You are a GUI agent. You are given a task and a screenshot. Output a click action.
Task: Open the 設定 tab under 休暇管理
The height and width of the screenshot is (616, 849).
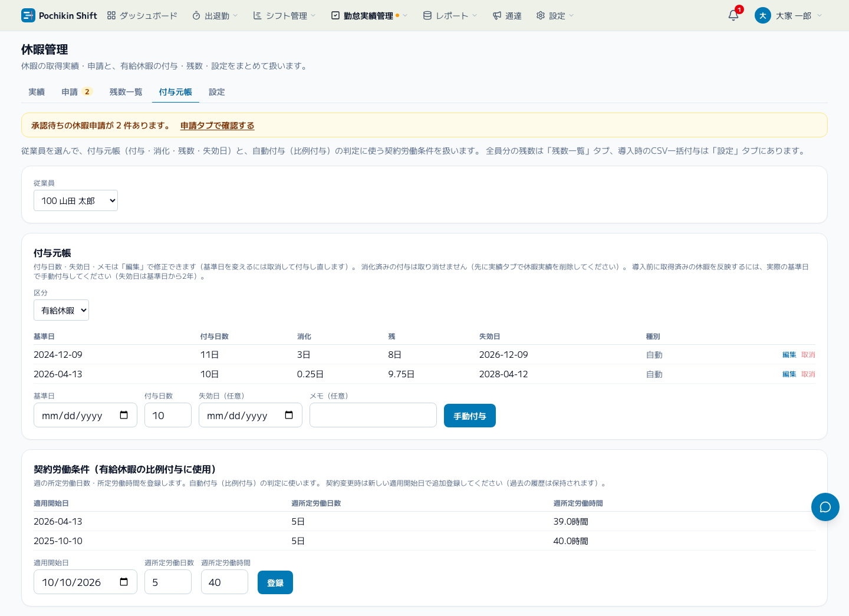217,92
